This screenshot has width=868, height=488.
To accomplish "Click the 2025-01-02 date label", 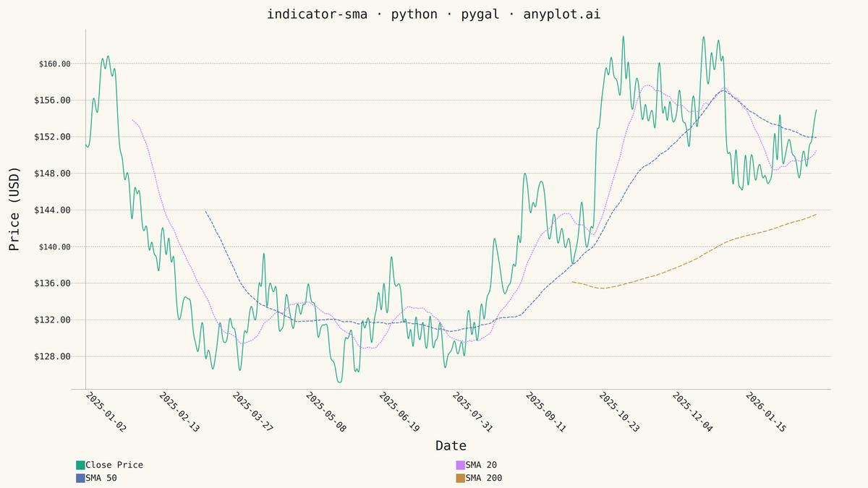I will click(x=106, y=412).
